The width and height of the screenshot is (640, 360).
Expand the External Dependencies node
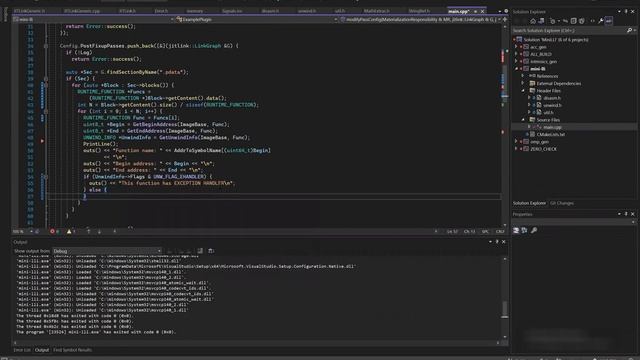click(523, 83)
